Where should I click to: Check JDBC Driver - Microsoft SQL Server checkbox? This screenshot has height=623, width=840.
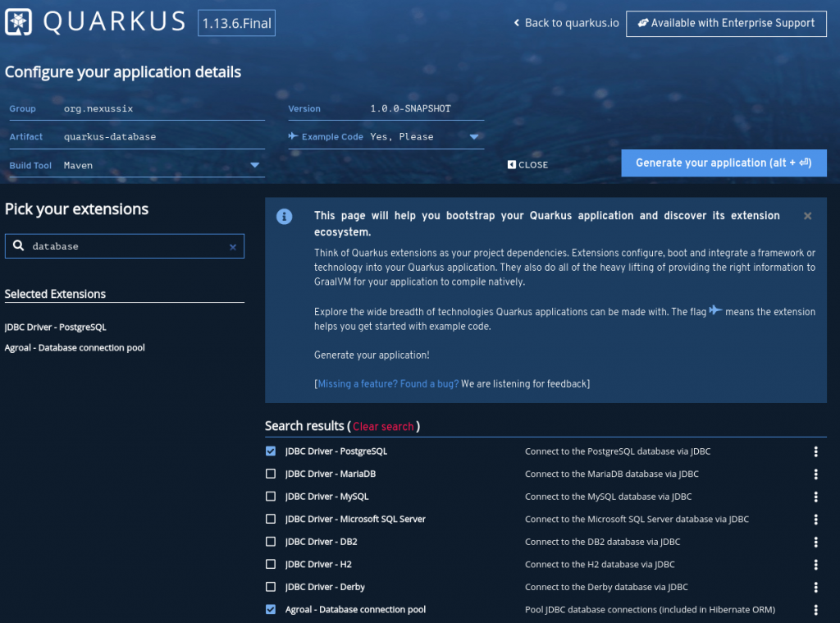coord(271,519)
